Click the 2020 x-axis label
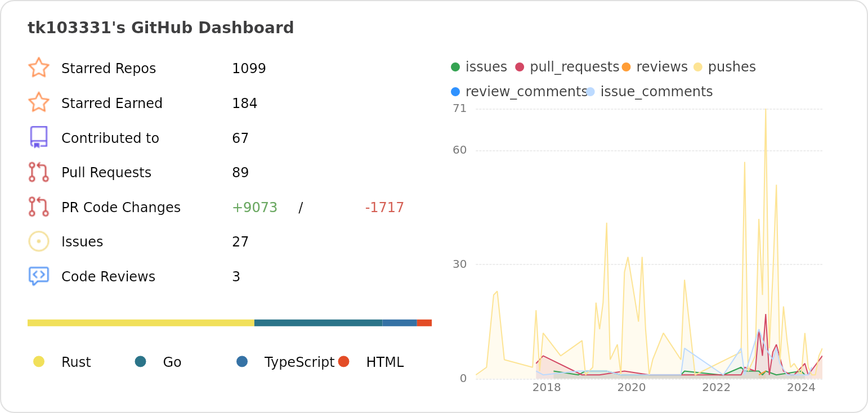This screenshot has height=413, width=868. tap(632, 387)
